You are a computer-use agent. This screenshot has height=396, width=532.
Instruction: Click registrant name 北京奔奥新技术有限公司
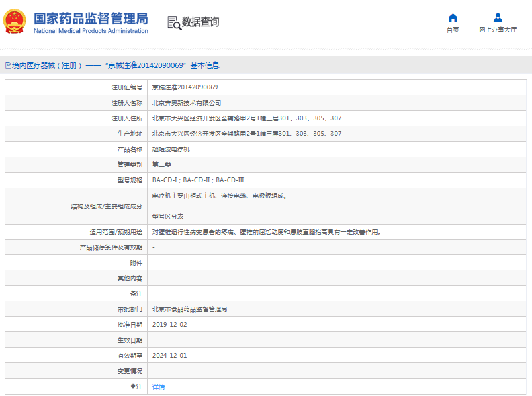point(187,103)
